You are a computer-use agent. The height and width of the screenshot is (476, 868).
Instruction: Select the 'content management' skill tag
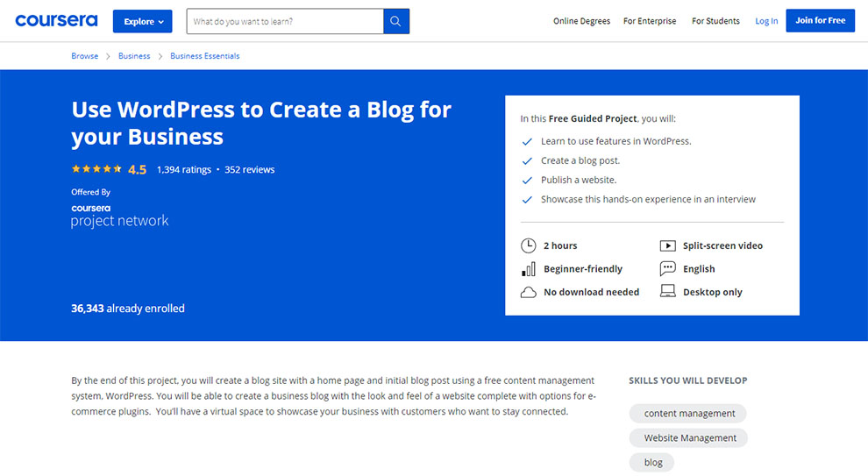(x=688, y=414)
